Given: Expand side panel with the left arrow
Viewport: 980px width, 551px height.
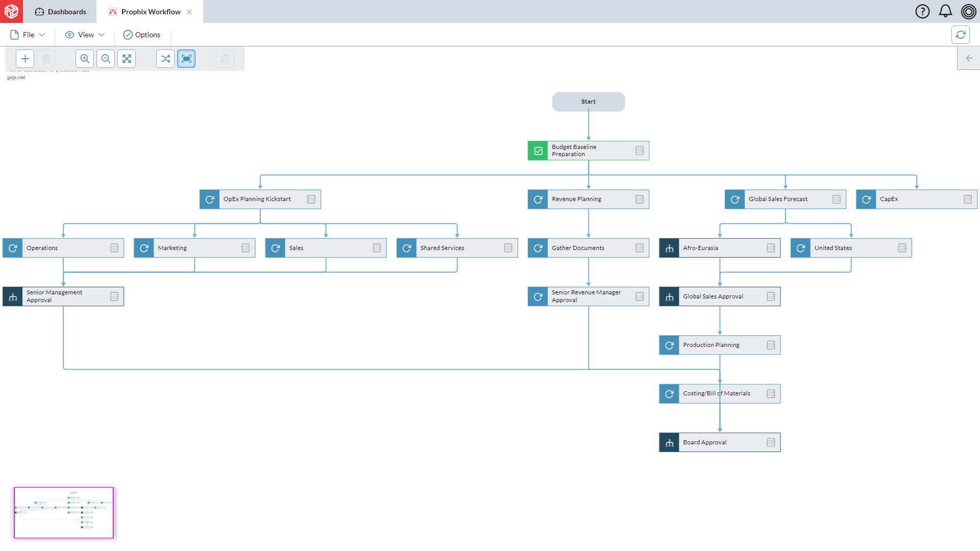Looking at the screenshot, I should tap(969, 58).
